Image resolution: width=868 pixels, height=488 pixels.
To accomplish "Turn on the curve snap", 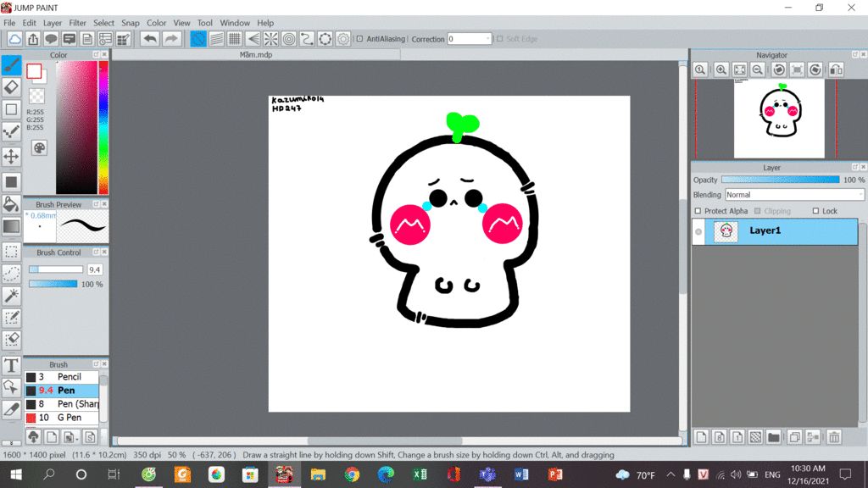I will click(x=307, y=39).
